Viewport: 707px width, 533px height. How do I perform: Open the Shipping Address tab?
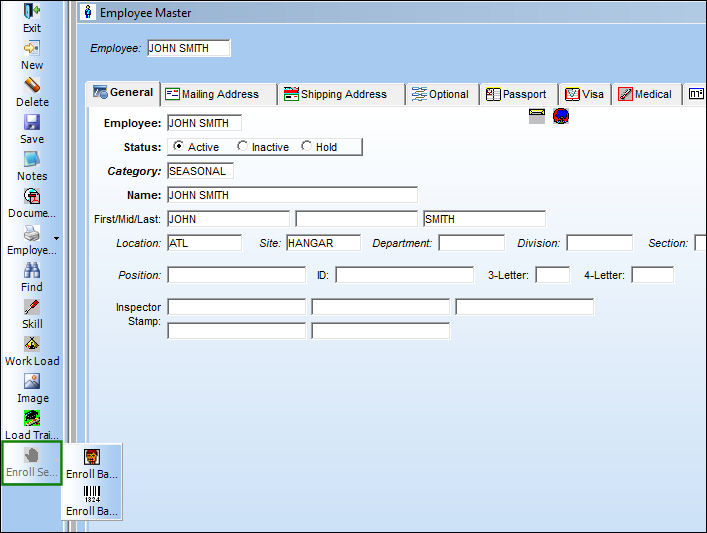(341, 94)
